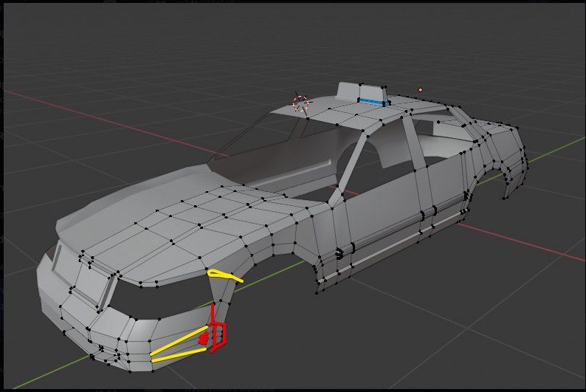
Task: Click the red-white 3D cursor crosshair
Action: [301, 103]
